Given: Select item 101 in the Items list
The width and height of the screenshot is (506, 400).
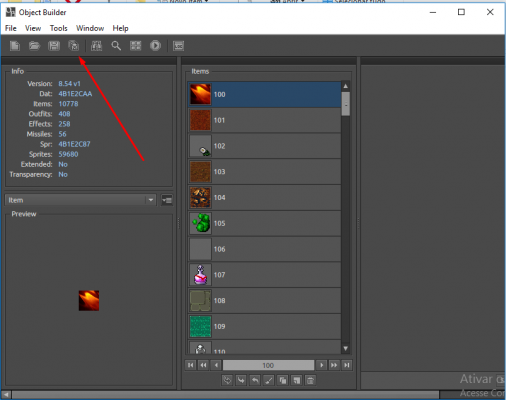Looking at the screenshot, I should (x=264, y=120).
